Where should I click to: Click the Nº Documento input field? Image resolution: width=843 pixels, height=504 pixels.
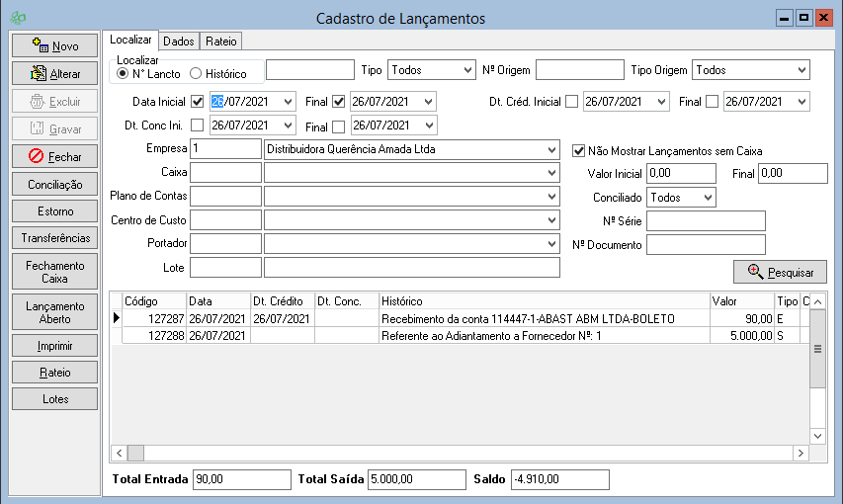(x=706, y=245)
